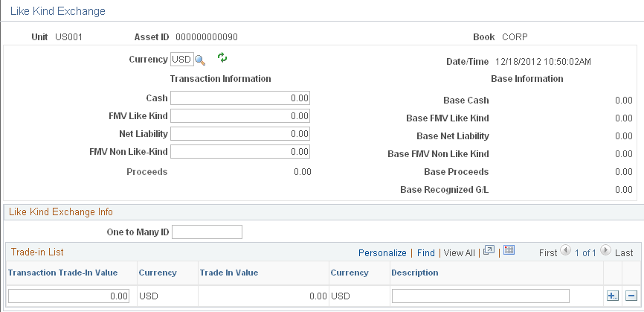Click the Transaction Information heading
Image resolution: width=644 pixels, height=312 pixels.
point(220,78)
